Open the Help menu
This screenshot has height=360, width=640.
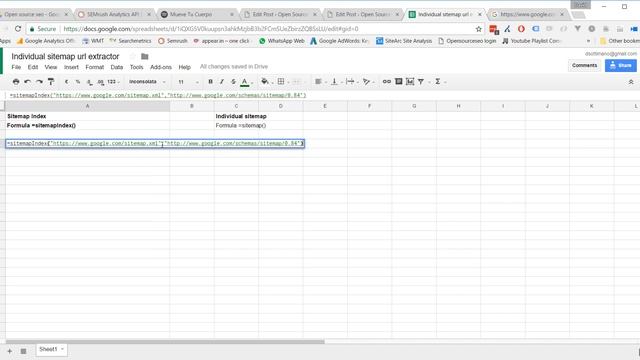[184, 67]
